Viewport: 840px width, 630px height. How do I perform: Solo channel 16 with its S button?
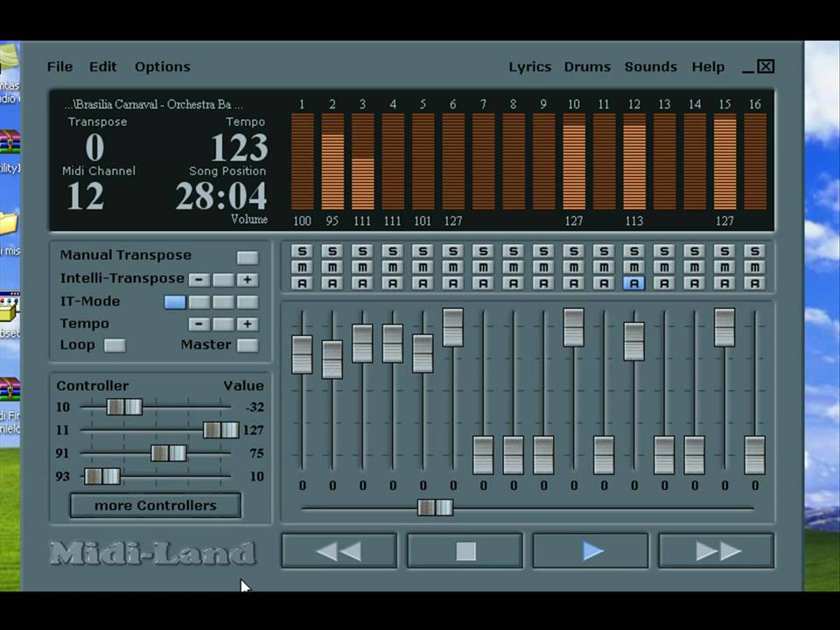coord(755,251)
